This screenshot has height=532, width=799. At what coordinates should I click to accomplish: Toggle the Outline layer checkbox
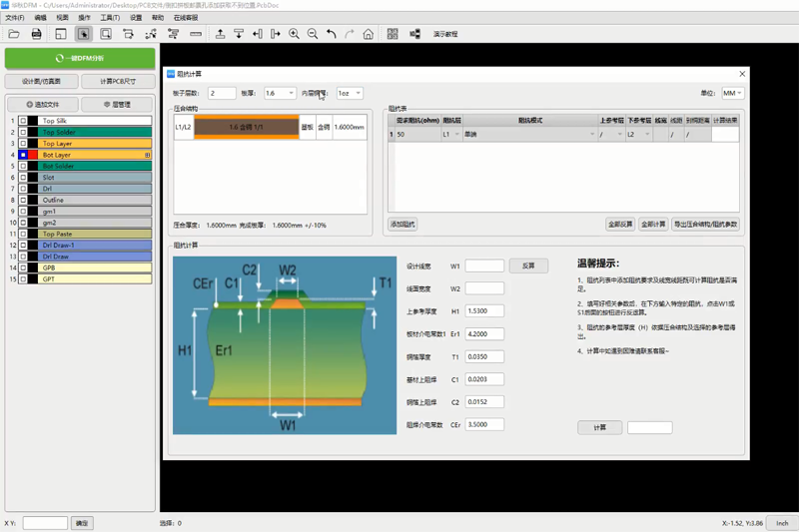click(x=23, y=200)
